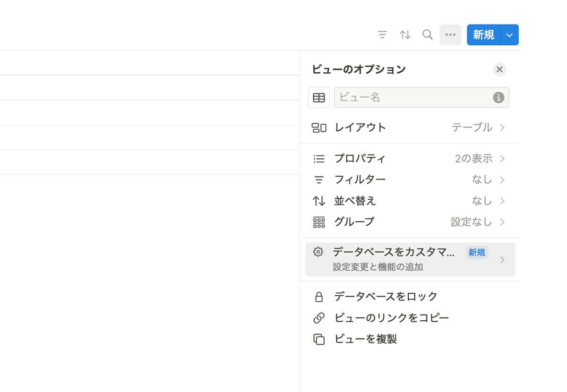This screenshot has height=392, width=567.
Task: Click the link icon beside ビューのリンクをコピー
Action: tap(319, 318)
